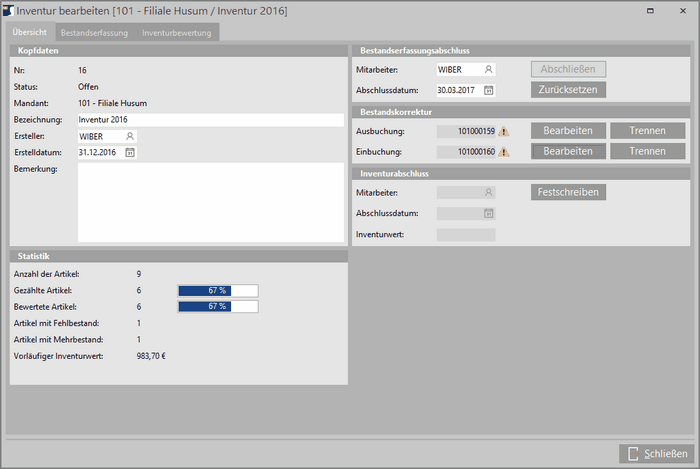700x469 pixels.
Task: Click the warning icon next to Einbuchung
Action: click(x=504, y=152)
